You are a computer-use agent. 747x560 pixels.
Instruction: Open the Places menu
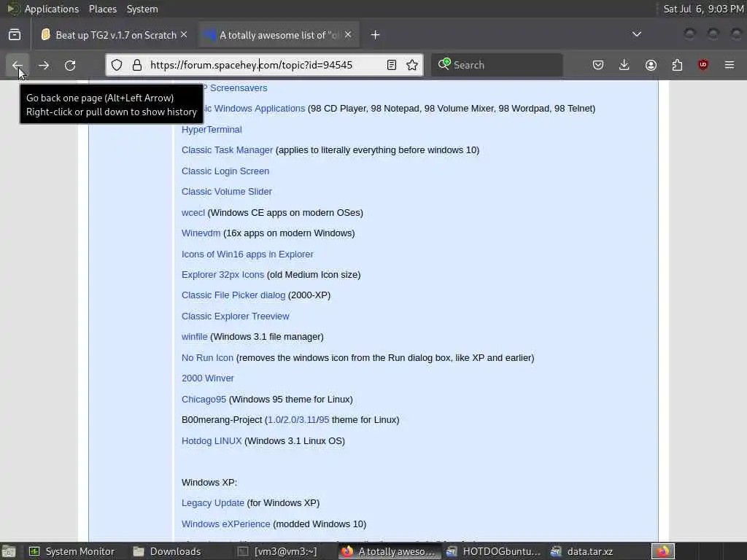(103, 9)
